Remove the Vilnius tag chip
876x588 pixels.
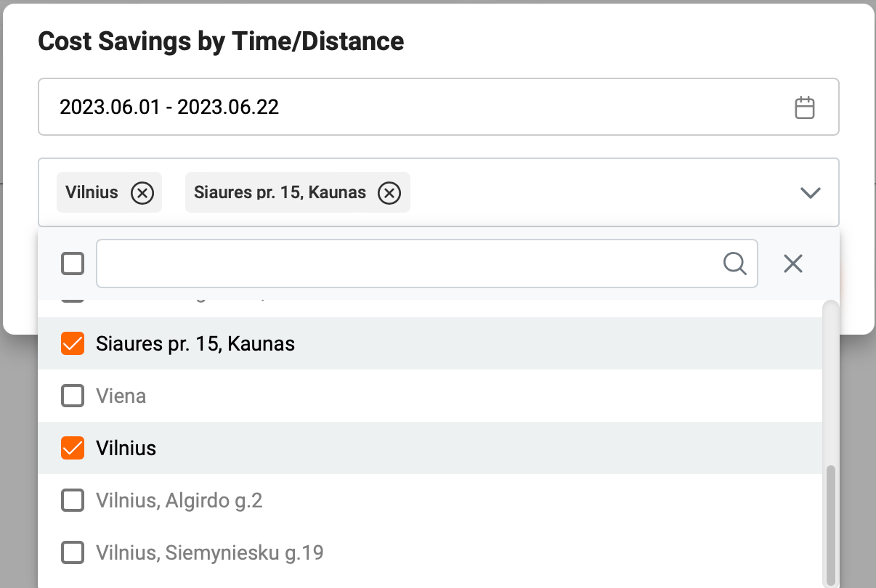[x=142, y=193]
